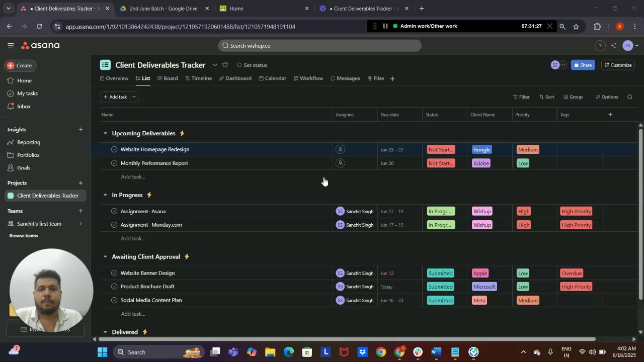This screenshot has height=362, width=644.
Task: Open the members more options ellipsis
Action: click(563, 65)
